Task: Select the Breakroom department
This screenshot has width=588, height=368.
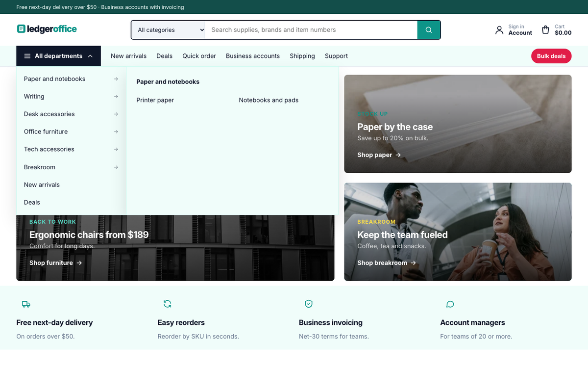Action: [71, 167]
